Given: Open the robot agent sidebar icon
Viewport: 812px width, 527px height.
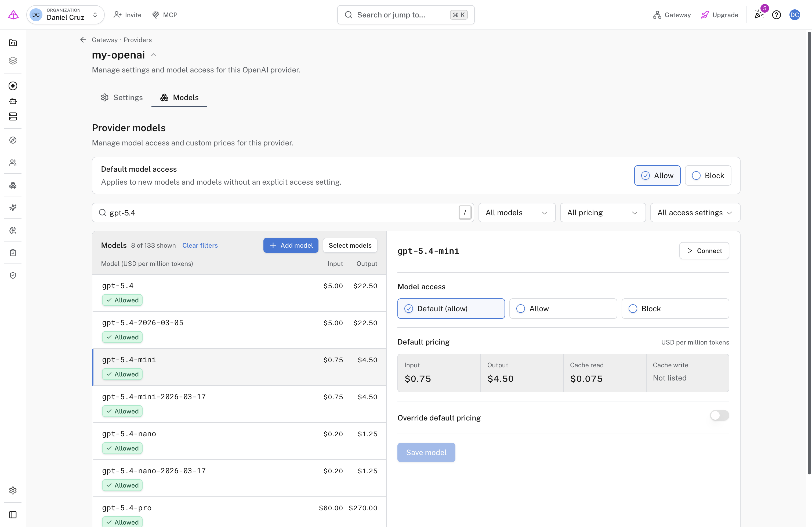Looking at the screenshot, I should 13,101.
